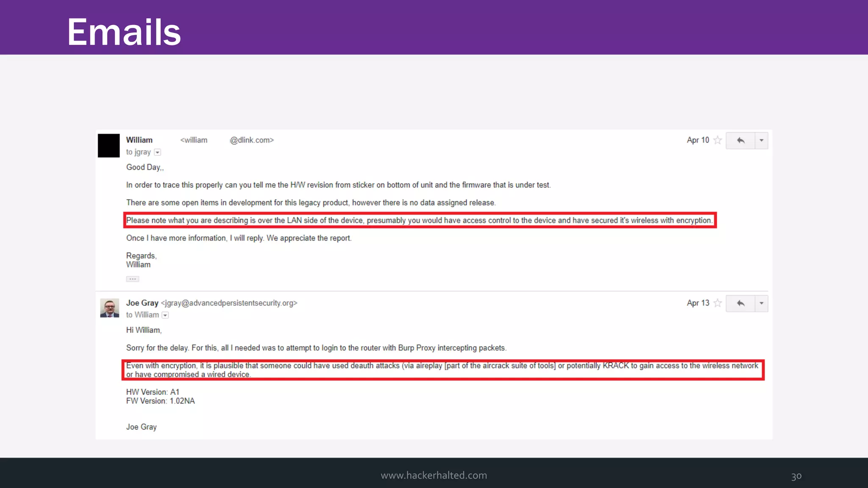
Task: Click the www.hackerhalted.com footer link
Action: coord(434,475)
